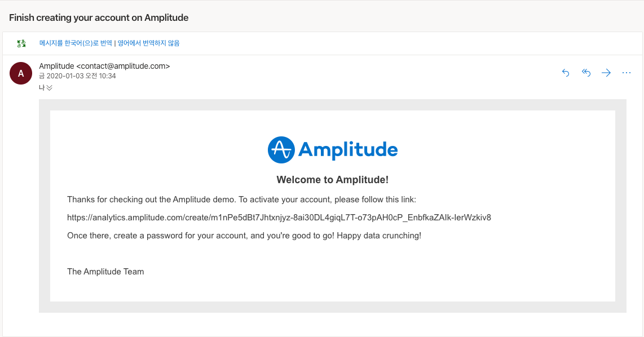Click the green translate icon
644x337 pixels.
[x=21, y=43]
